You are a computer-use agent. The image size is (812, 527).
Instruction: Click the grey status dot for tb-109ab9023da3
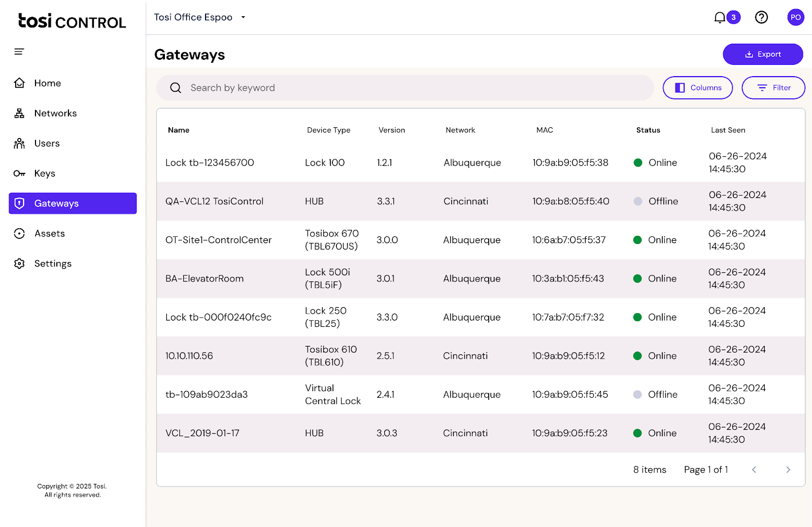point(637,395)
